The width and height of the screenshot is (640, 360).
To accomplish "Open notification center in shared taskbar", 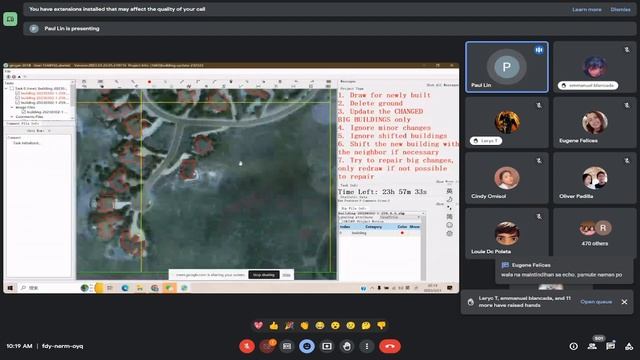I will click(450, 288).
